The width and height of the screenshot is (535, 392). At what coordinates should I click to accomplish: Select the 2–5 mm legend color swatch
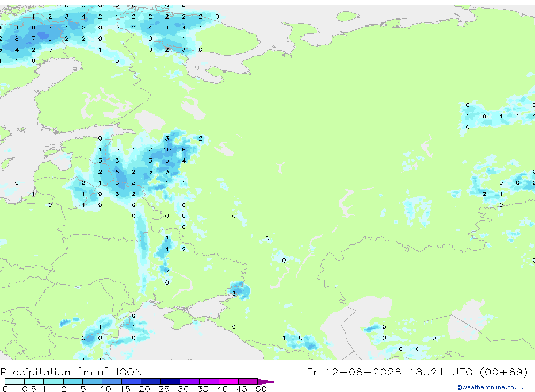[73, 381]
